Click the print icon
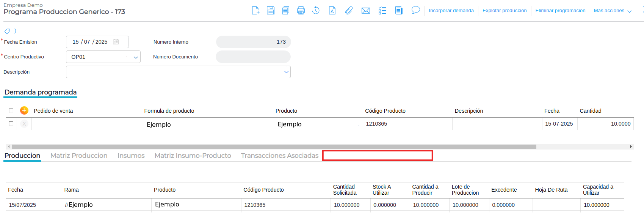Screen dimensions: 644x222 pos(301,11)
